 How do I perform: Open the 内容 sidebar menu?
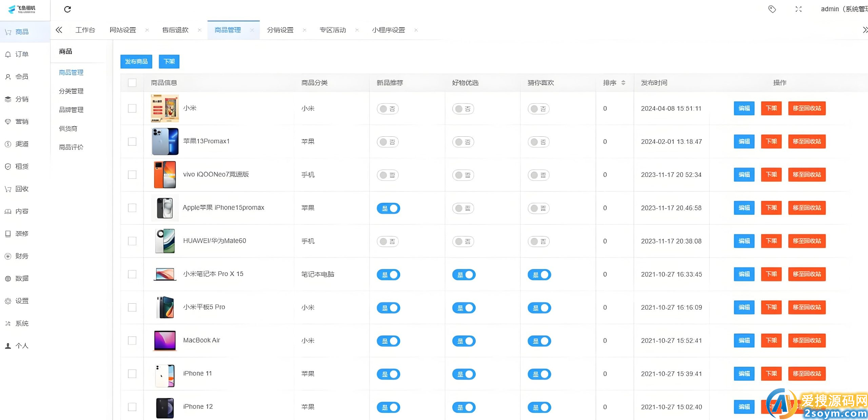pos(25,211)
